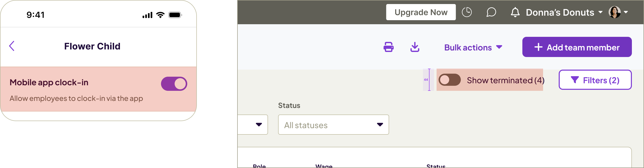Open the chat bubble messages icon
Viewport: 644px width, 168px height.
[x=491, y=12]
